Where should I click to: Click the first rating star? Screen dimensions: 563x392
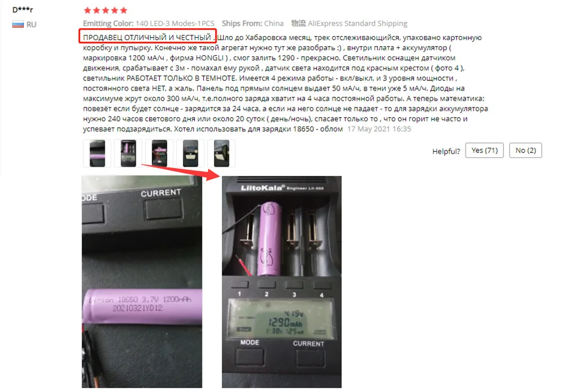[x=87, y=10]
